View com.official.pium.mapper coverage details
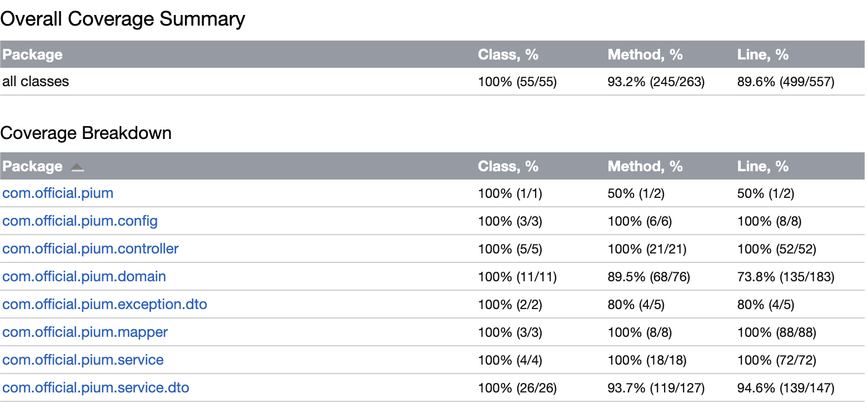 coord(85,332)
